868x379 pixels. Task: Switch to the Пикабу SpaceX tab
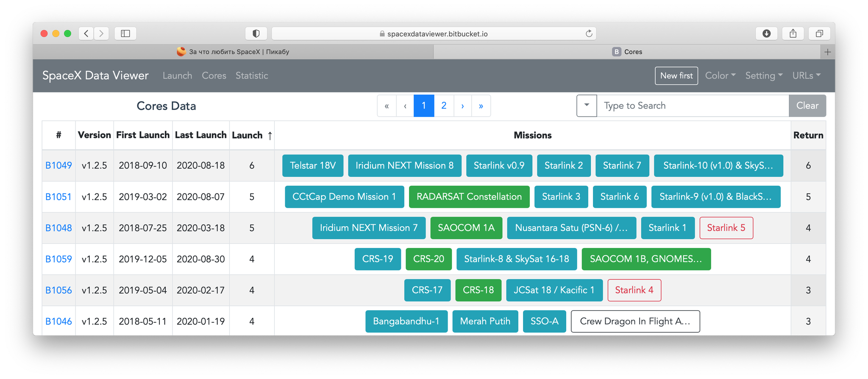[x=233, y=52]
